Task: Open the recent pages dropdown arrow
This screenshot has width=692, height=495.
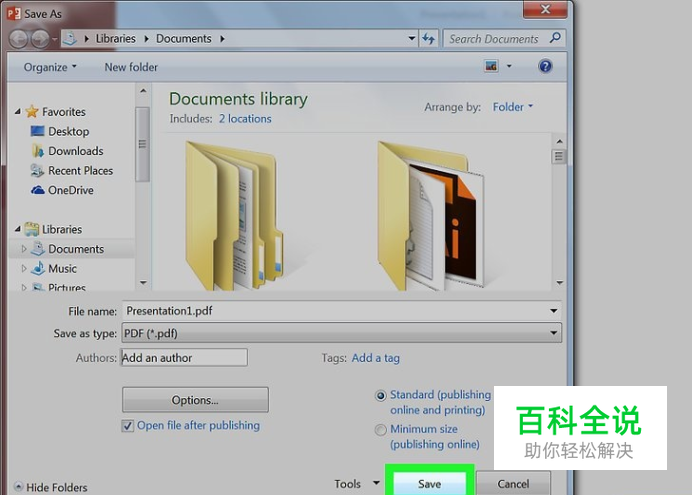Action: click(x=55, y=39)
